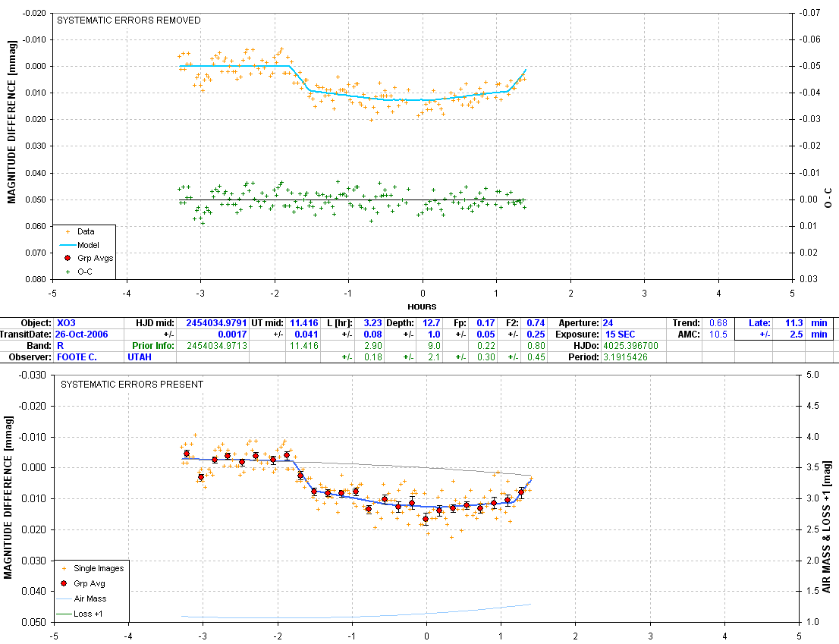Viewport: 839px width, 644px height.
Task: Select the Loss +1 legend line symbol
Action: coord(64,614)
